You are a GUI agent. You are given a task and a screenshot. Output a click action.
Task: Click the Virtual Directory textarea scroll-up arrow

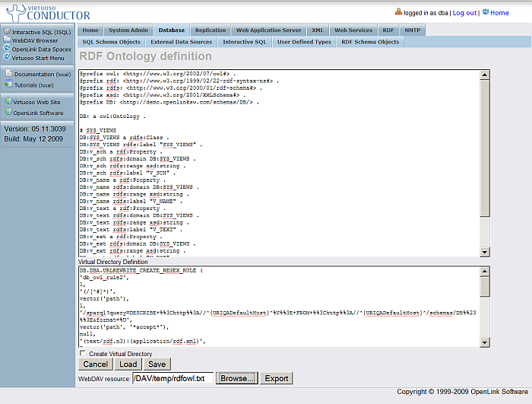click(485, 271)
